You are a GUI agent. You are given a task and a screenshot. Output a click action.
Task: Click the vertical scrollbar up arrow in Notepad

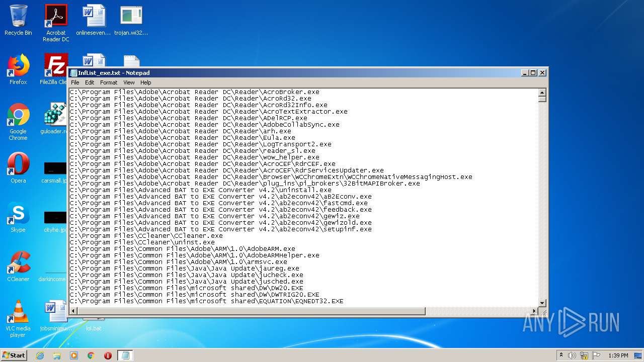542,93
